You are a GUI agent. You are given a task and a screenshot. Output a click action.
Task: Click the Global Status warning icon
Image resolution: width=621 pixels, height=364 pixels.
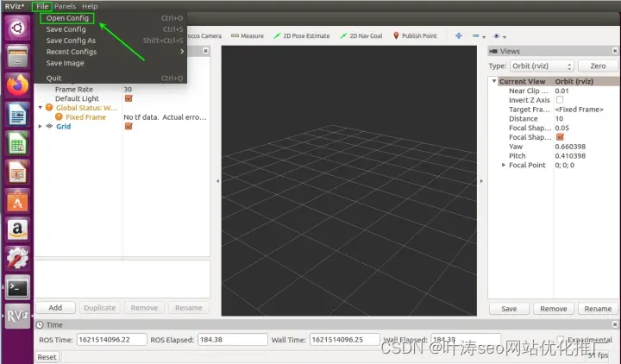49,107
